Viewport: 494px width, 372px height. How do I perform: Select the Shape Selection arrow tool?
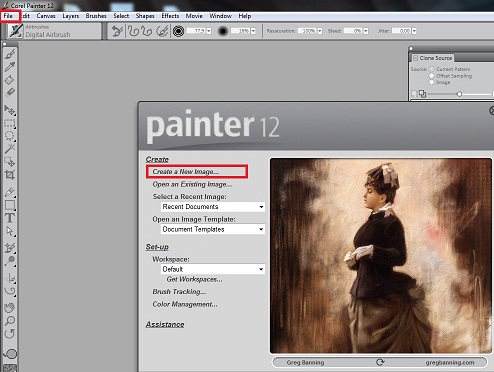[x=10, y=231]
